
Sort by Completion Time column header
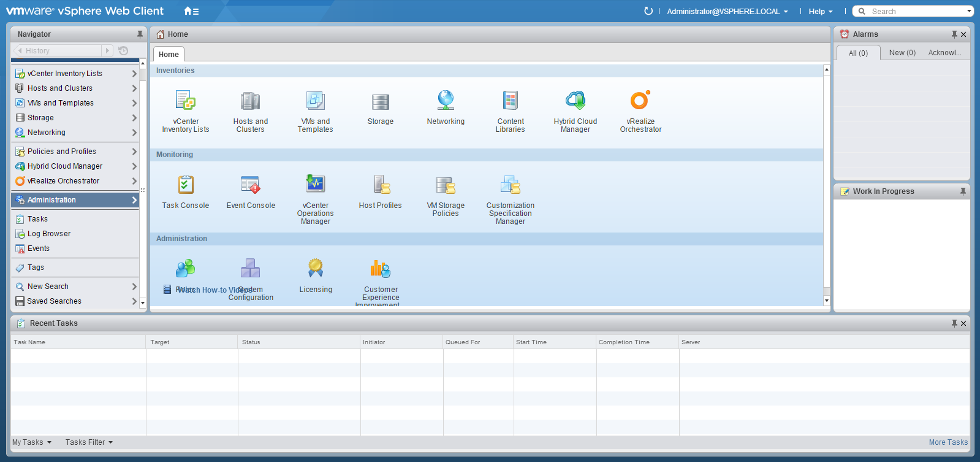coord(637,342)
